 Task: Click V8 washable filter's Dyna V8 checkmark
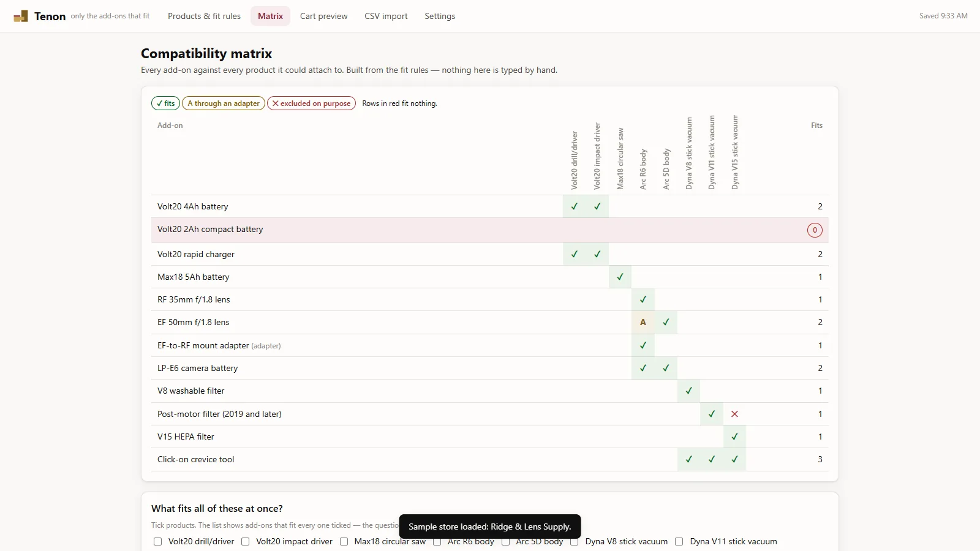(x=688, y=391)
